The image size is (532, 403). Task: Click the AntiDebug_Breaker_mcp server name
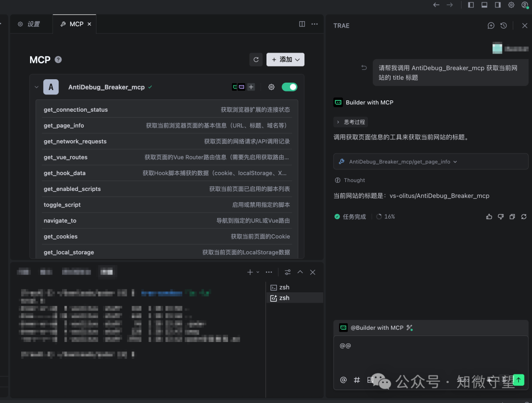coord(106,87)
